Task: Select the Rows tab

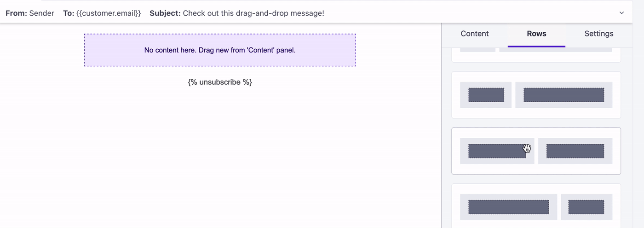Action: coord(536,34)
